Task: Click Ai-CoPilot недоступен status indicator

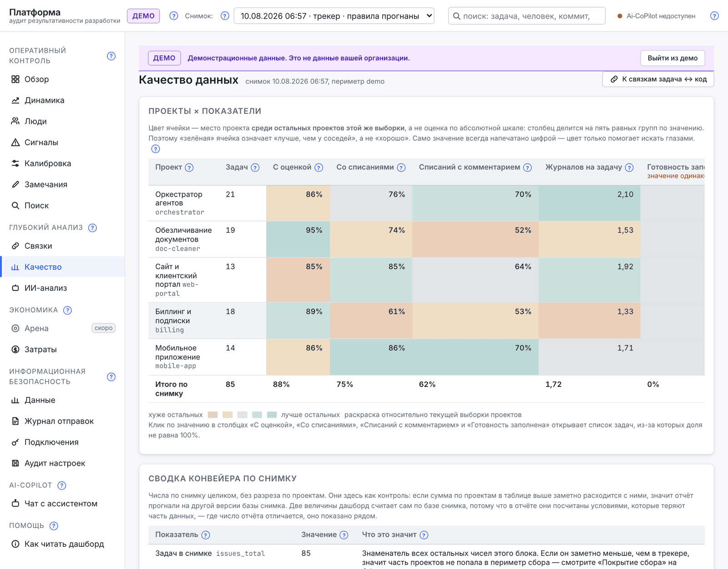Action: point(656,16)
